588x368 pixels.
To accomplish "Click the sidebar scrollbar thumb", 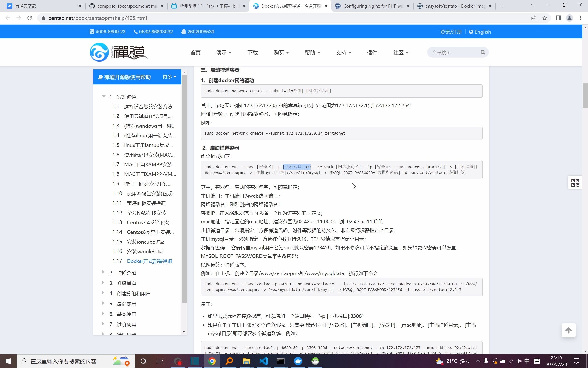I will pyautogui.click(x=184, y=189).
